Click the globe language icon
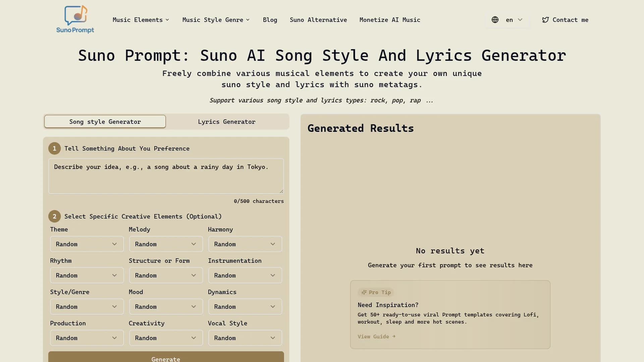The image size is (644, 362). pyautogui.click(x=495, y=20)
